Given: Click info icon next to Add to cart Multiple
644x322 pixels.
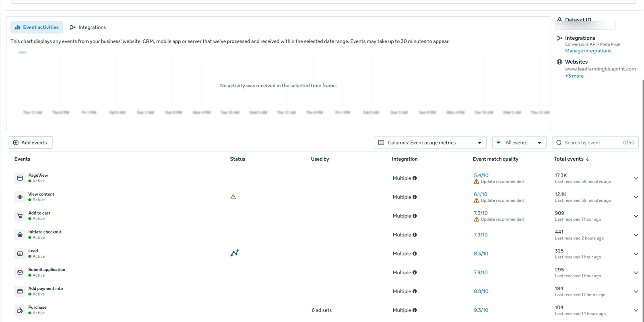Looking at the screenshot, I should (x=415, y=216).
